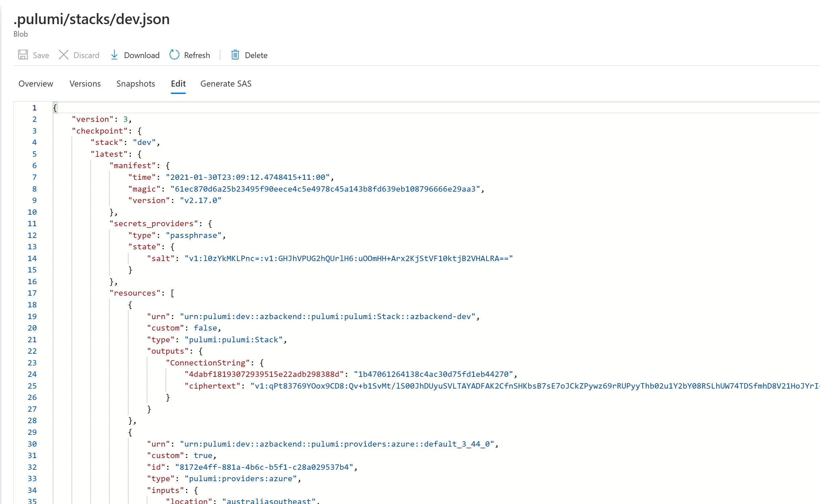The height and width of the screenshot is (504, 820).
Task: Click the key "4dabf18193072939515e22adb298388d"
Action: (264, 374)
